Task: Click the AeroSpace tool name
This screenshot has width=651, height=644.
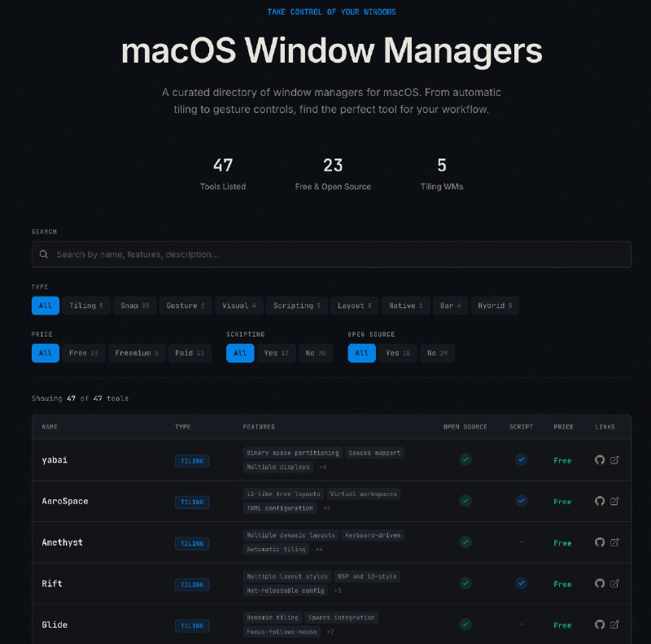Action: (65, 501)
